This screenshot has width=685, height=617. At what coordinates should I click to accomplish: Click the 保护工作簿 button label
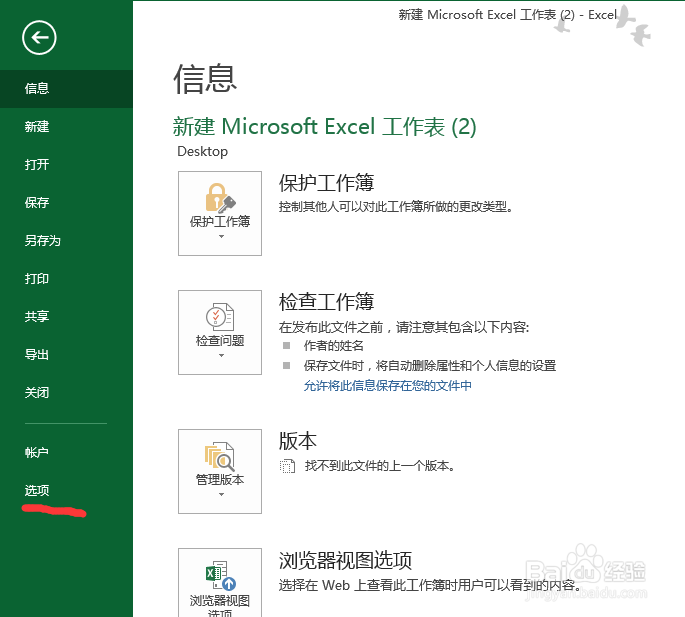(x=220, y=222)
